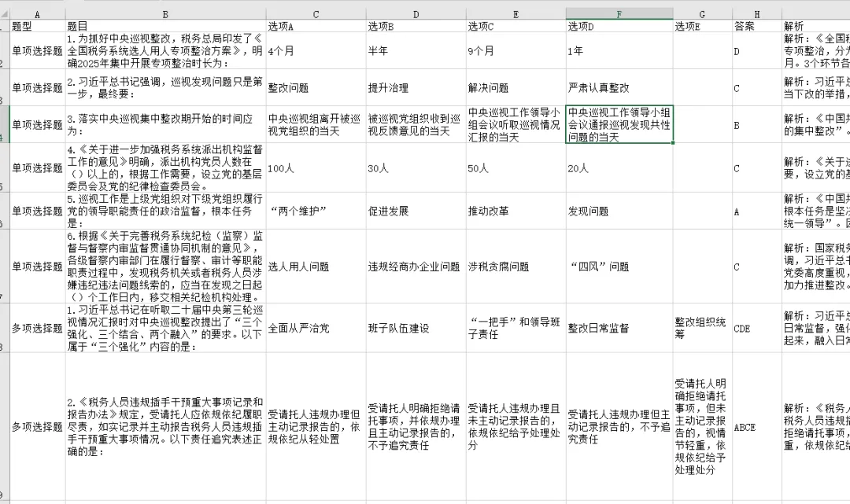Click the header cell '选项A'
This screenshot has width=850, height=504.
(x=316, y=26)
